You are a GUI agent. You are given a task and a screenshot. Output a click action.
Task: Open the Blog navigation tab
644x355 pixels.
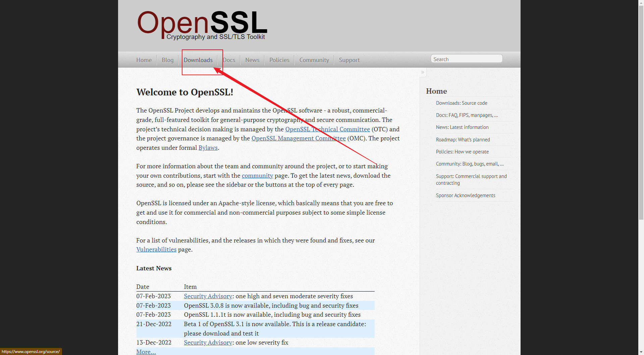tap(167, 60)
